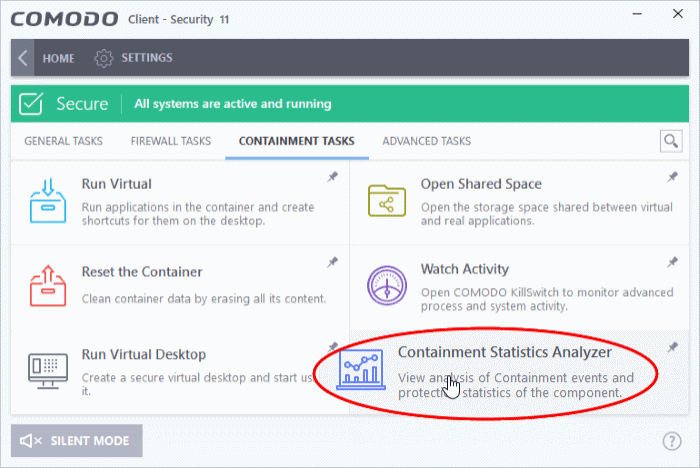The image size is (700, 468).
Task: Click 'Open COMODO KillSwitch to monitor' description
Action: 547,299
